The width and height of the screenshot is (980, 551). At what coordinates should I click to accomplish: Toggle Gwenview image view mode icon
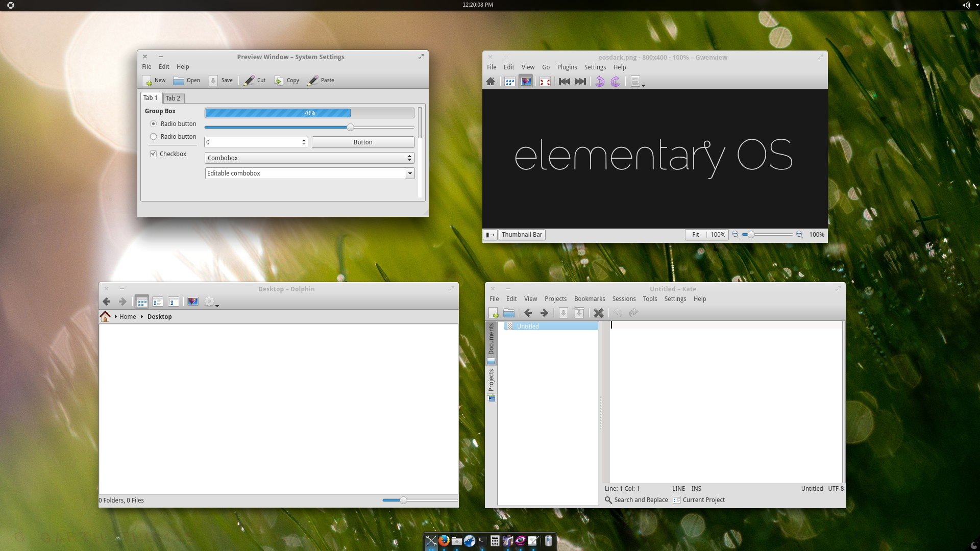pyautogui.click(x=526, y=81)
